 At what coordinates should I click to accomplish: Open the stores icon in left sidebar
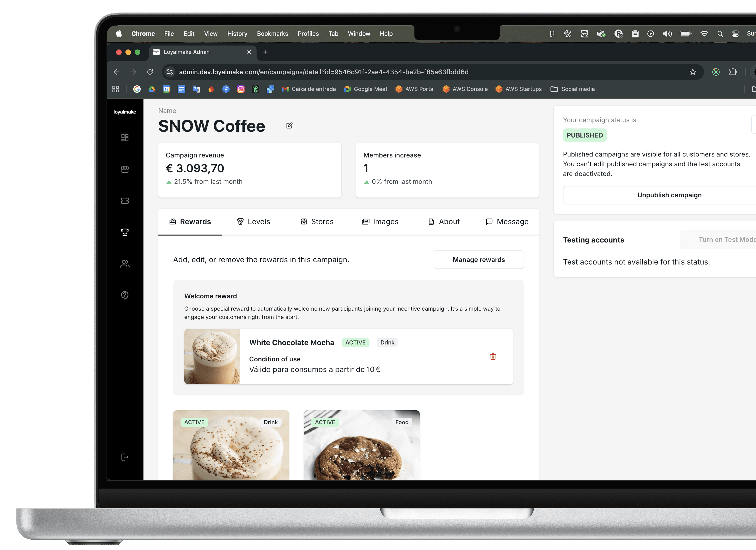125,169
